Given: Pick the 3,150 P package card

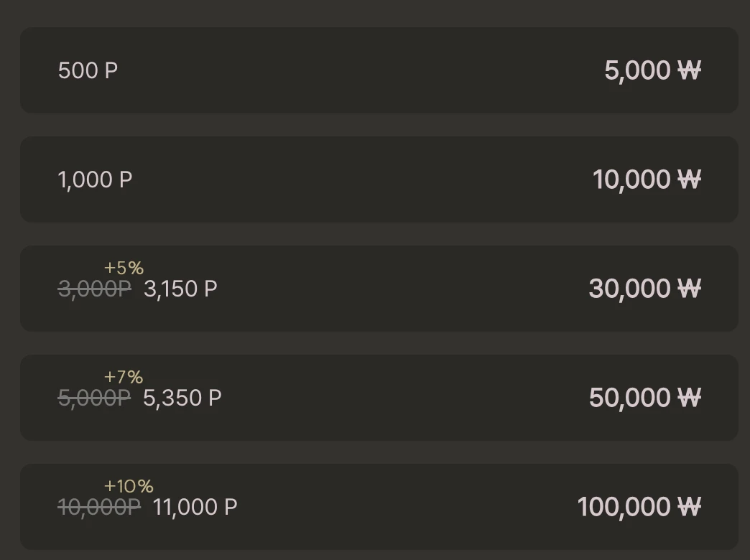Looking at the screenshot, I should (379, 289).
